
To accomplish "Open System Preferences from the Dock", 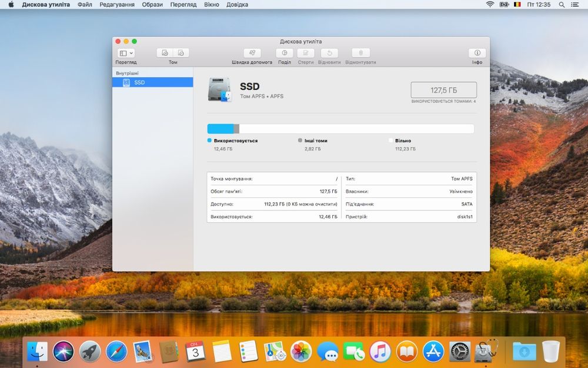I will click(459, 352).
